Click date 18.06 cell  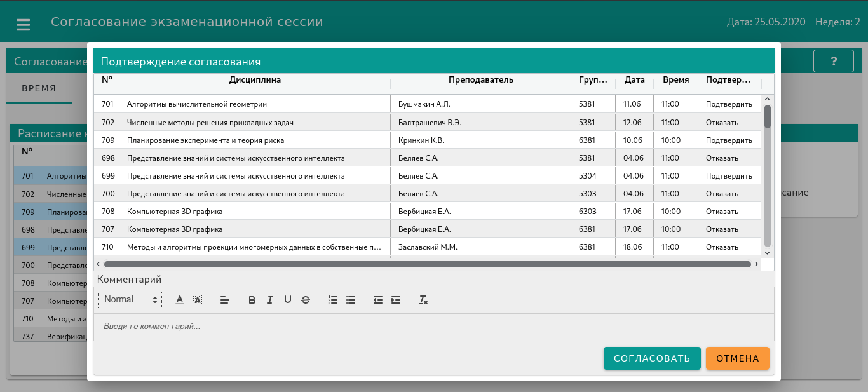pyautogui.click(x=635, y=247)
